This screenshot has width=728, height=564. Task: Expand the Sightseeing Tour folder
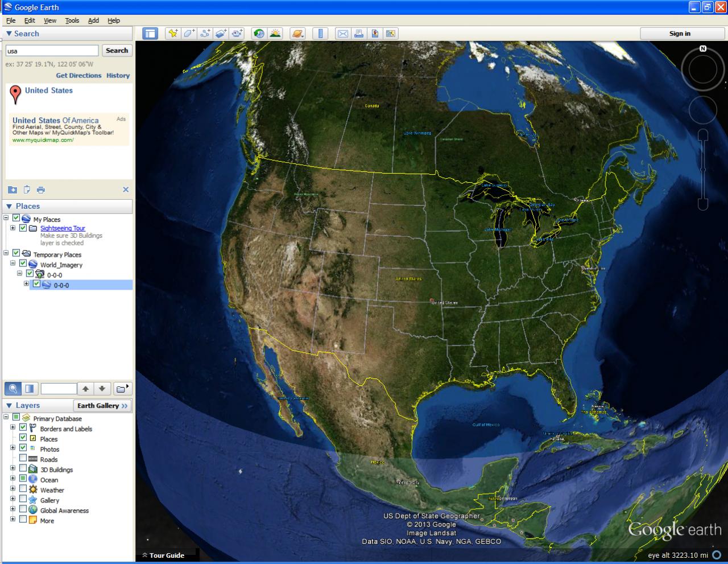click(x=13, y=228)
